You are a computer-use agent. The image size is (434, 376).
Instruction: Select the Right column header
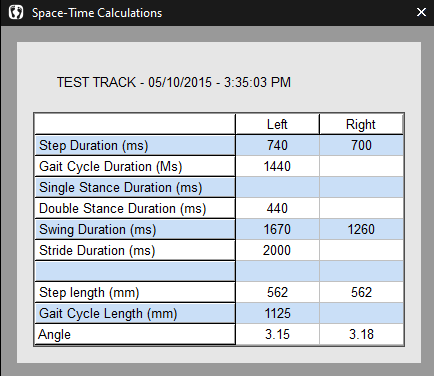(361, 124)
